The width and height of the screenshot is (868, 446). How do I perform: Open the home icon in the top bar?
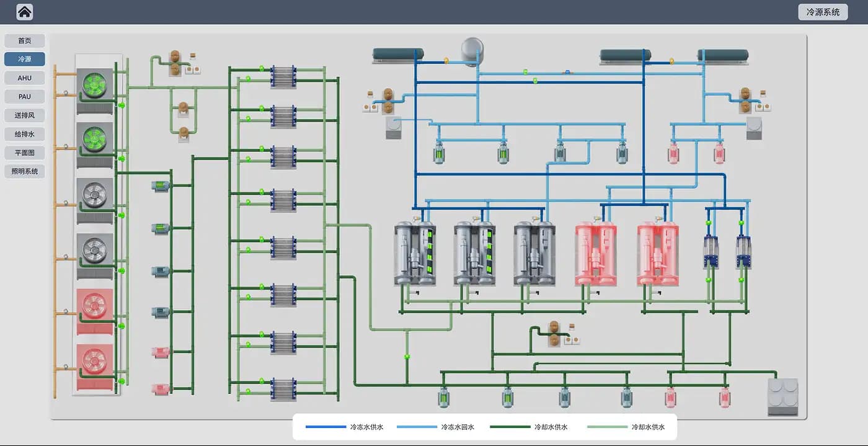click(x=25, y=12)
